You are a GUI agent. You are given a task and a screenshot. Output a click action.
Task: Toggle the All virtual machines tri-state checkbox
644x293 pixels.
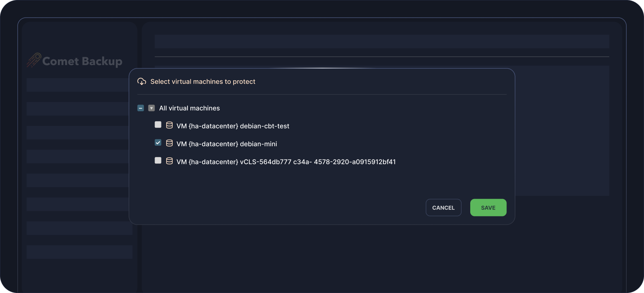tap(141, 108)
